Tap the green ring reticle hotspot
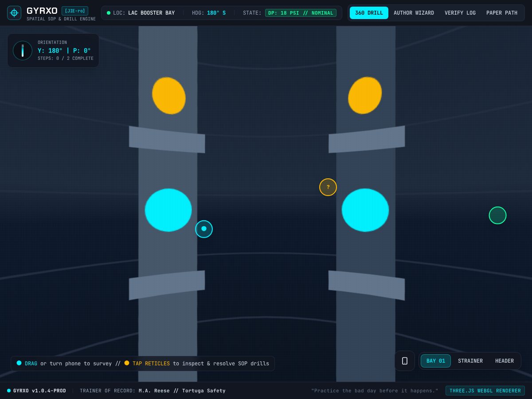The width and height of the screenshot is (532, 399). coord(497,215)
